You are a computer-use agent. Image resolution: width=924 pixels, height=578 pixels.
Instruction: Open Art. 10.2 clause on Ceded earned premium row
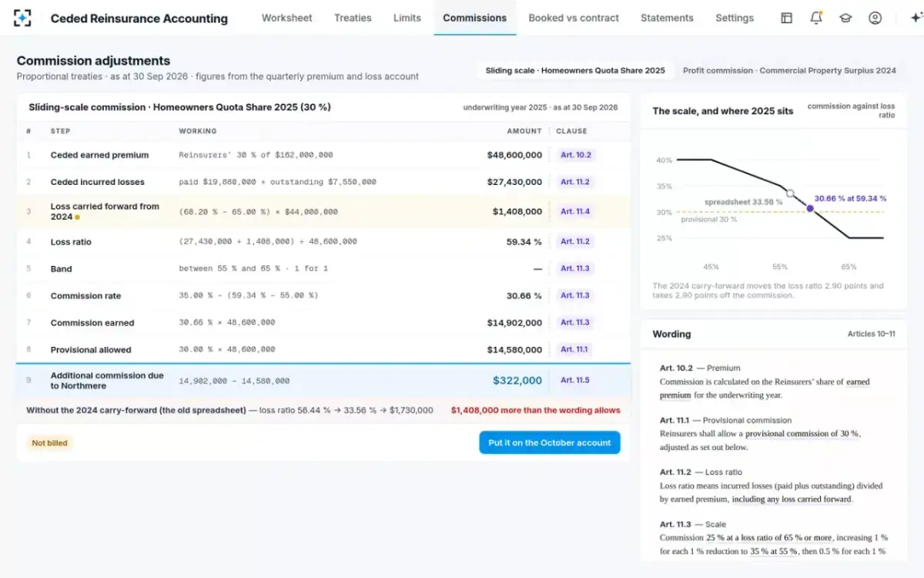pyautogui.click(x=575, y=155)
